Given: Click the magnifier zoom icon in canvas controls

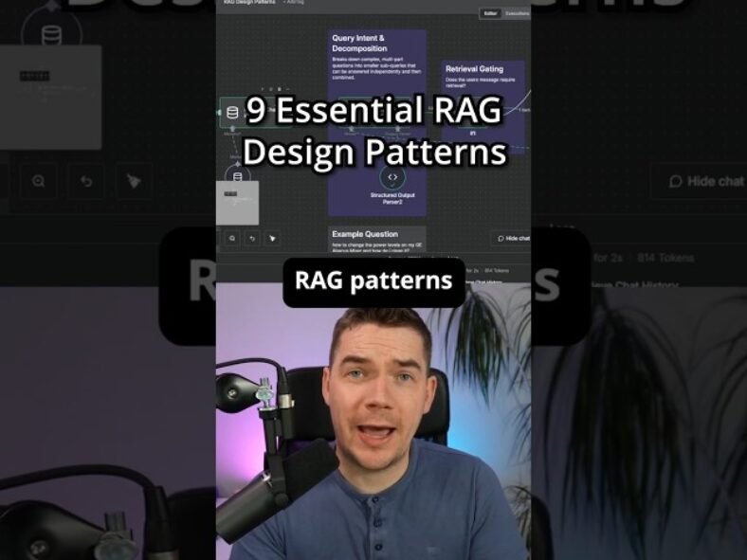Looking at the screenshot, I should click(232, 239).
